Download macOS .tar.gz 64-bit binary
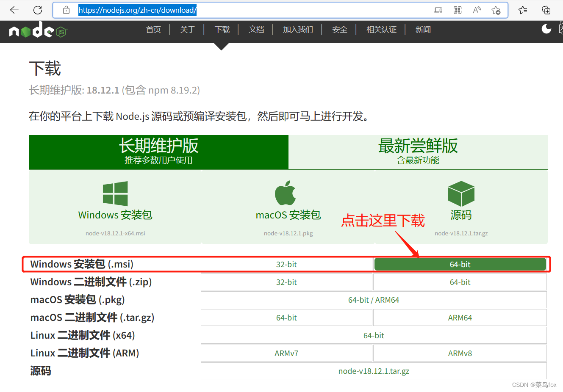Viewport: 563px width, 392px height. click(286, 317)
